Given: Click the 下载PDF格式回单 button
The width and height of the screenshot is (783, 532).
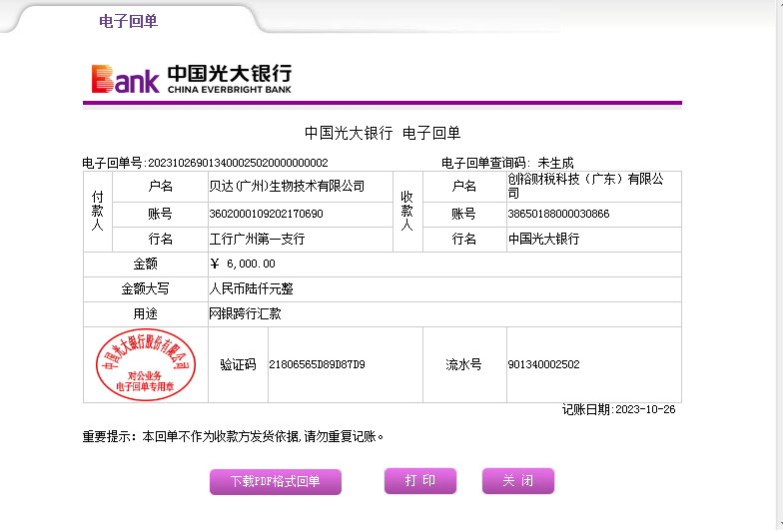Looking at the screenshot, I should pyautogui.click(x=276, y=481).
